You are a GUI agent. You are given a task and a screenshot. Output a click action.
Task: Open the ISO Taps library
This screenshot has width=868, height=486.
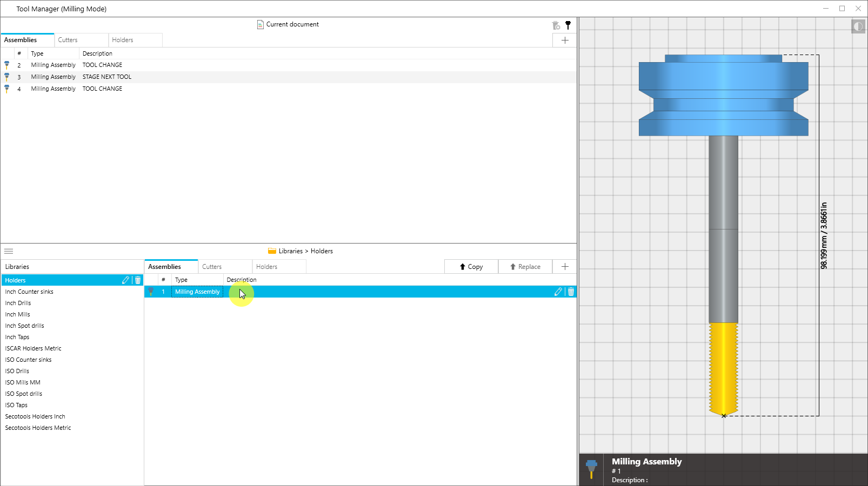tap(16, 405)
